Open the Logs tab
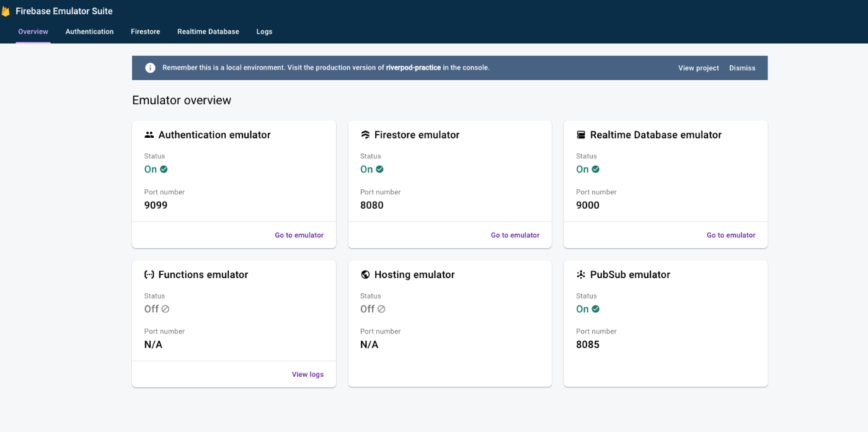Screen dimensions: 868x432 (264, 32)
